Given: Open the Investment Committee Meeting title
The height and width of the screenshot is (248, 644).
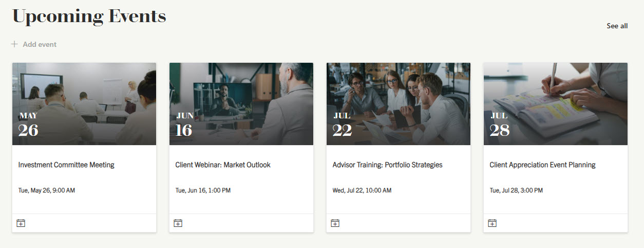Looking at the screenshot, I should 66,165.
